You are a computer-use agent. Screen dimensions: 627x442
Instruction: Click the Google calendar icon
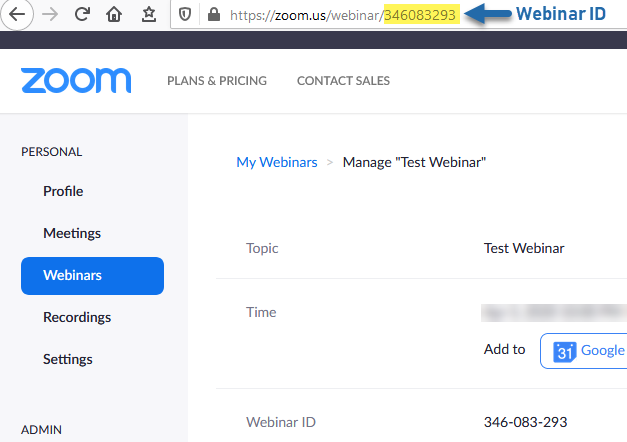(564, 351)
